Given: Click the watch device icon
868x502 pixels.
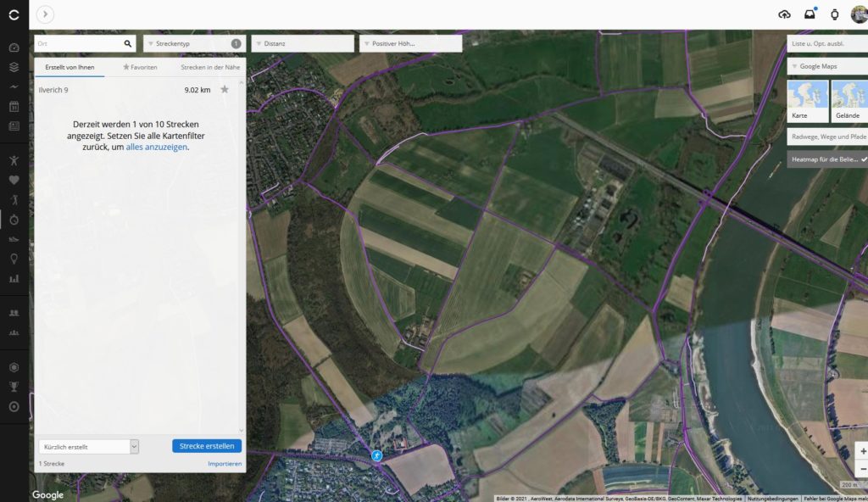Looking at the screenshot, I should point(834,14).
